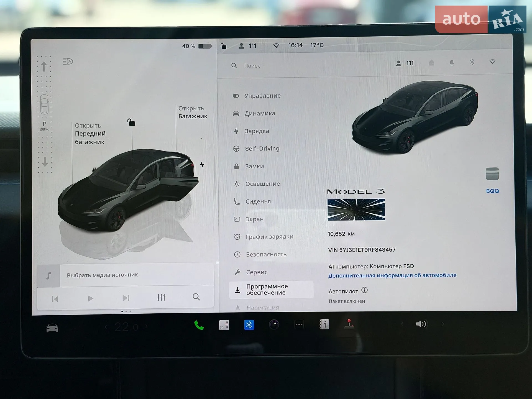The height and width of the screenshot is (399, 532).
Task: Skip to next track
Action: coord(126,298)
